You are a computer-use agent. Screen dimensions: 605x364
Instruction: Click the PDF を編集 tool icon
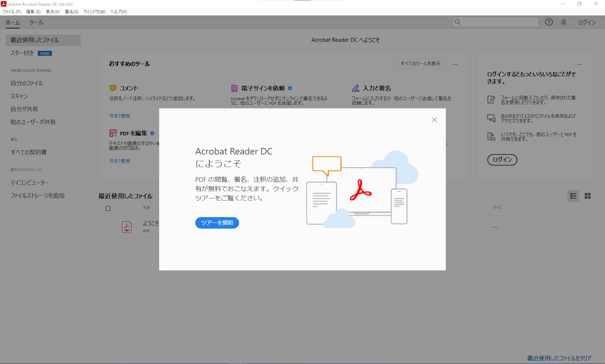coord(113,133)
